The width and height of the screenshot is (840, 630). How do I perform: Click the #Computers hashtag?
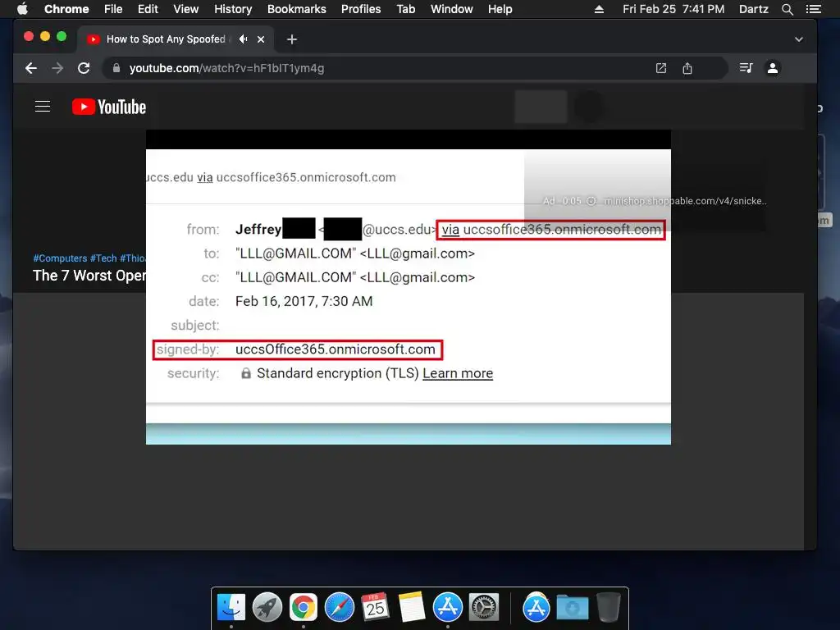coord(60,258)
